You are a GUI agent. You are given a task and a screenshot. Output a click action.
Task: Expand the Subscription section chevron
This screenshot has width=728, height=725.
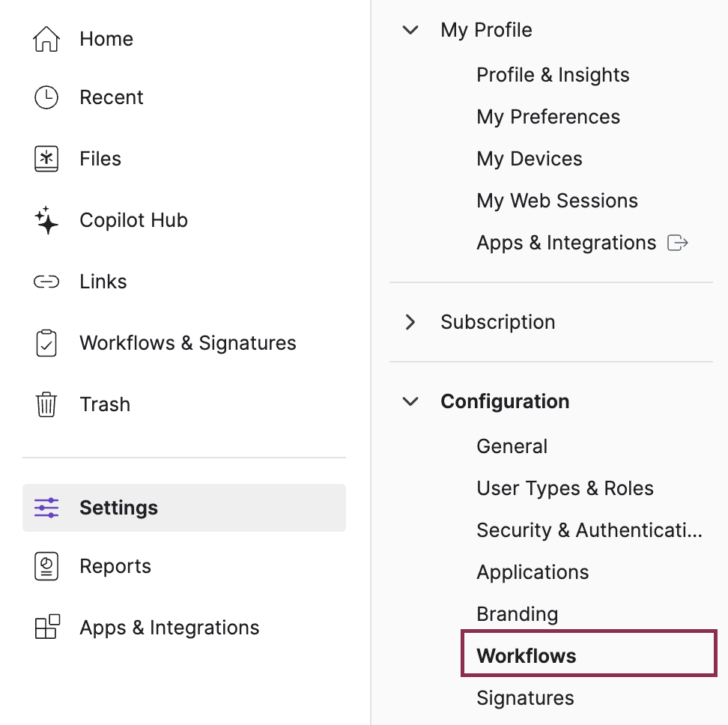(410, 322)
